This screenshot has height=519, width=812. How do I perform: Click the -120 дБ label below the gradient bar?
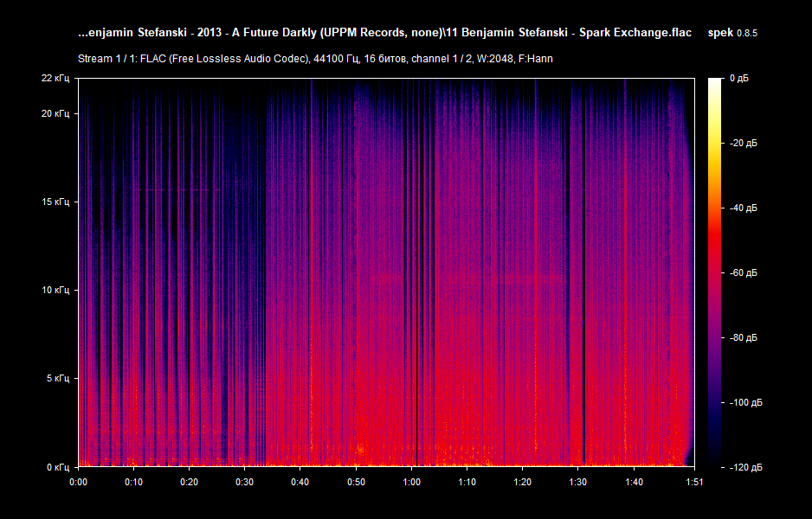point(748,467)
